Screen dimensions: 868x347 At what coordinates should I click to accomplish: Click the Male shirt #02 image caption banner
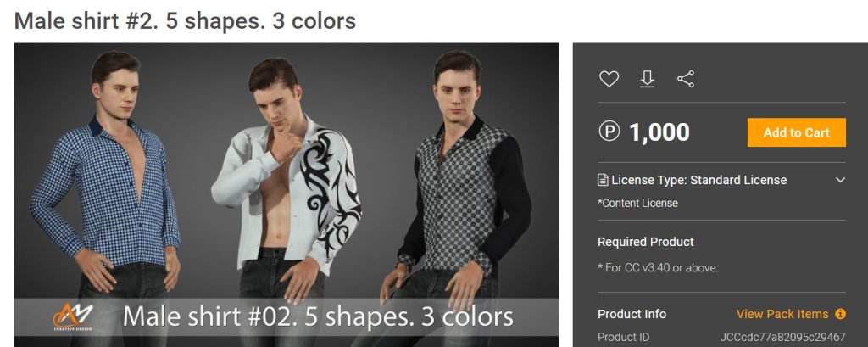(x=287, y=317)
